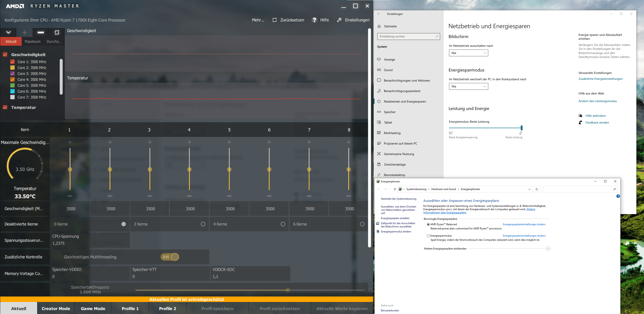
Task: Switch to the Maximum graph tab
Action: (32, 42)
